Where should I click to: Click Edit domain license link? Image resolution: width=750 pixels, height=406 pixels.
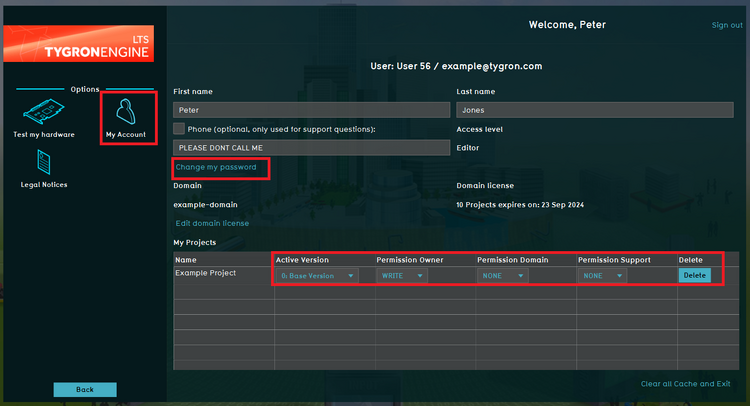pyautogui.click(x=212, y=223)
